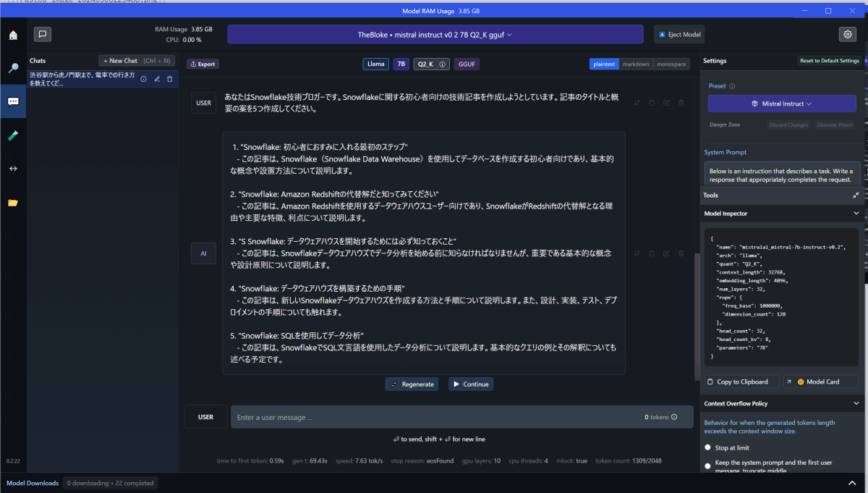The width and height of the screenshot is (868, 493).
Task: Edit the AI message
Action: pyautogui.click(x=666, y=253)
